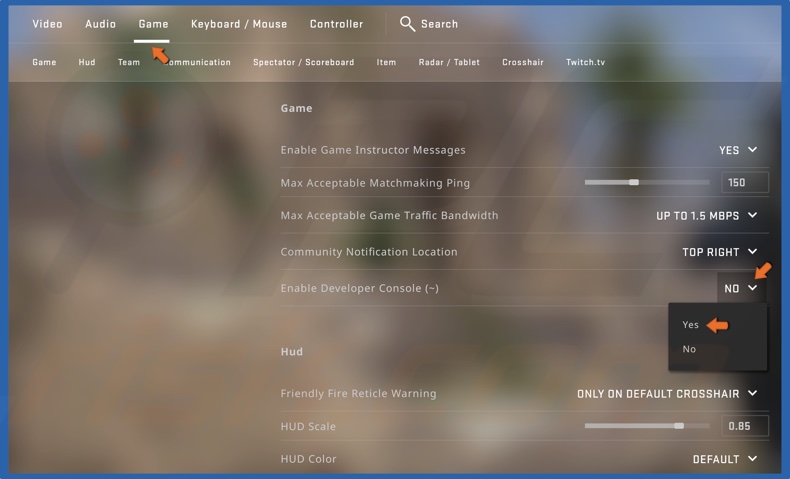Screen dimensions: 790x479
Task: Expand Community Notification Location dropdown
Action: coord(719,252)
